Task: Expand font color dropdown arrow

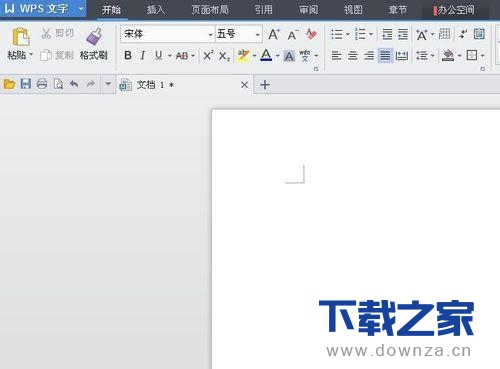Action: click(x=277, y=56)
